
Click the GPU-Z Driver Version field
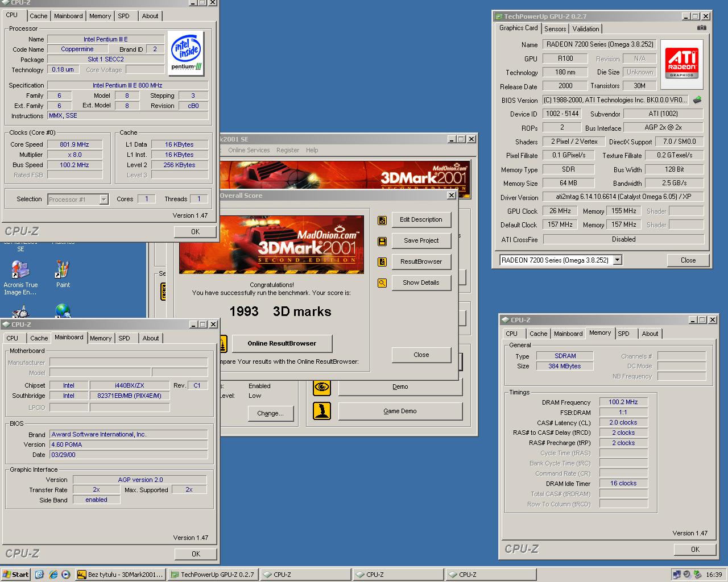point(623,197)
